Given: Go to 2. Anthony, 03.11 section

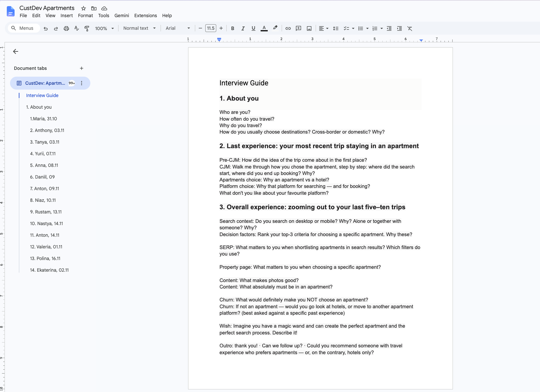Looking at the screenshot, I should tap(47, 130).
